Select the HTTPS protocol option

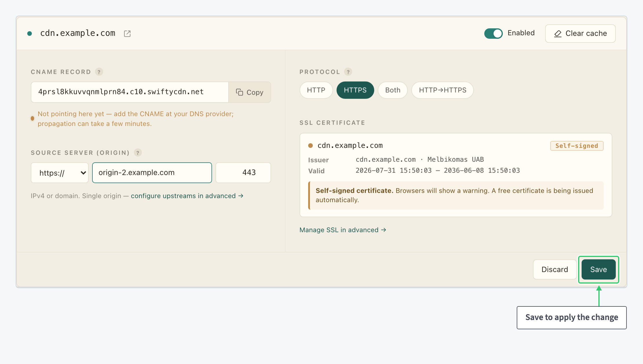(x=355, y=90)
